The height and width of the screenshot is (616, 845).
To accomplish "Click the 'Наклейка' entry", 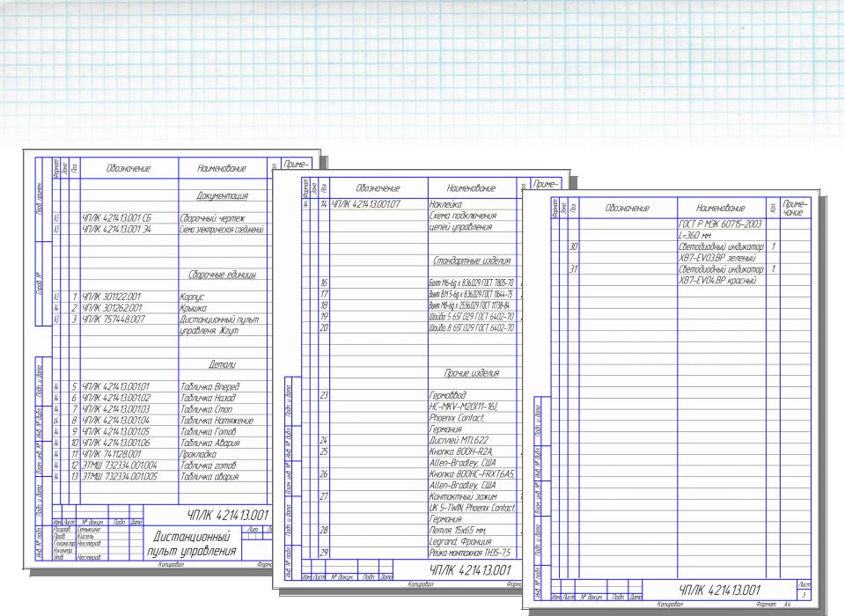I will (445, 204).
